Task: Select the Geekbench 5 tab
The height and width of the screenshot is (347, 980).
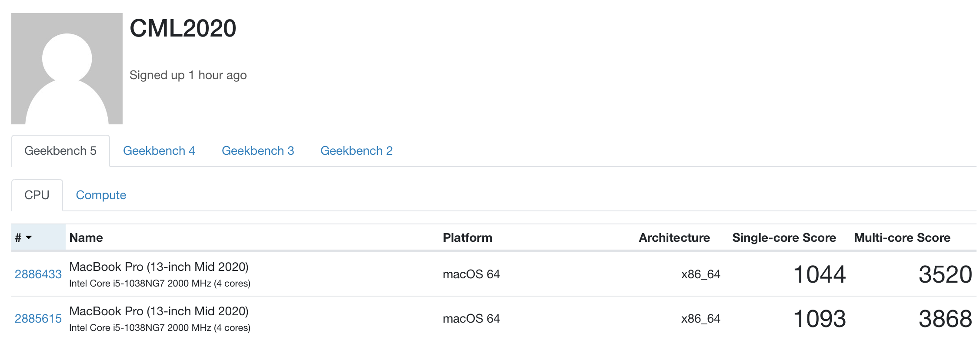Action: [60, 151]
